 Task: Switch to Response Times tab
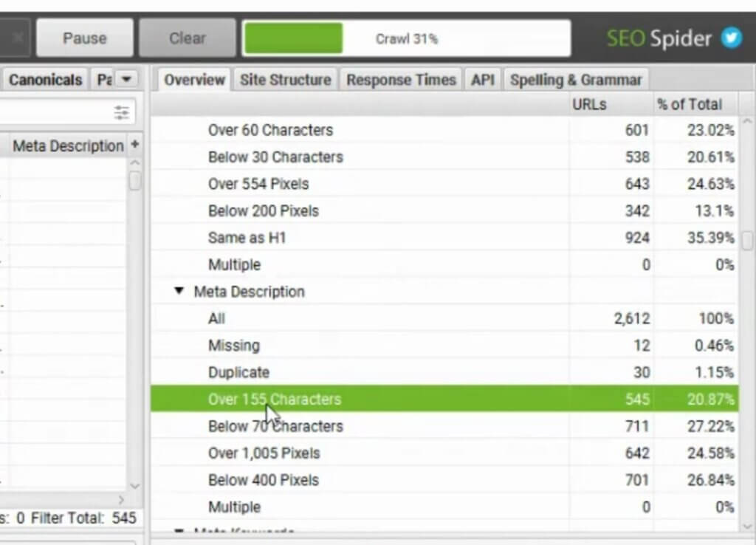(x=401, y=80)
